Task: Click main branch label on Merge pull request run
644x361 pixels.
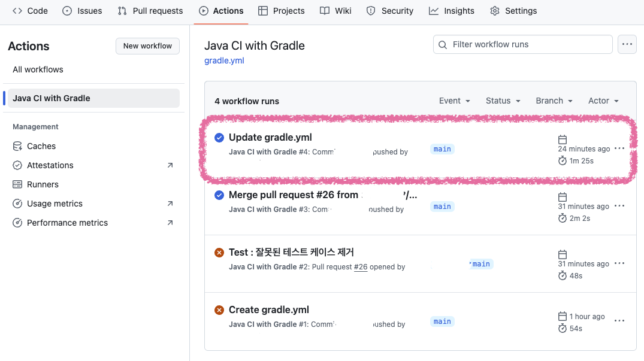Action: pyautogui.click(x=442, y=207)
